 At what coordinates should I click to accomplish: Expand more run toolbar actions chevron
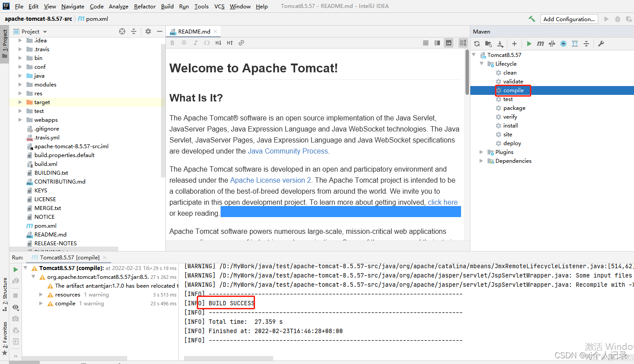point(15,356)
